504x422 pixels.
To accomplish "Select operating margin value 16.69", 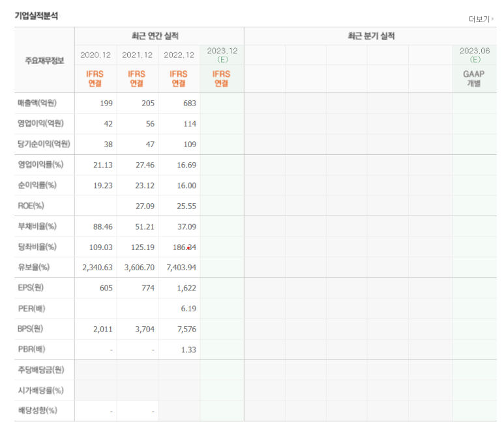I will (x=186, y=165).
